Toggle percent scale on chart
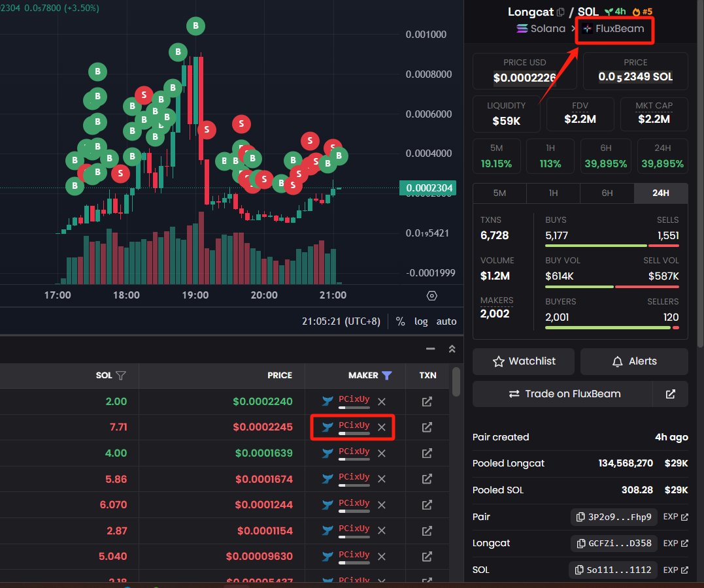This screenshot has width=704, height=588. tap(400, 321)
